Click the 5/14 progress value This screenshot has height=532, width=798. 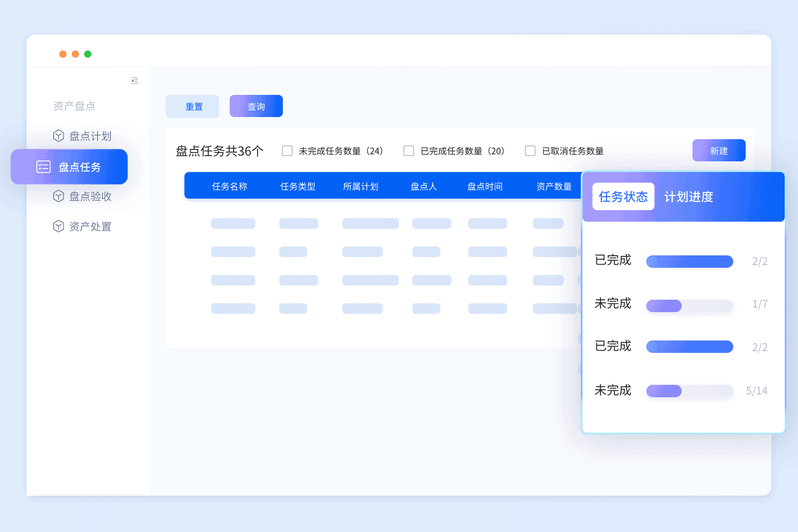[757, 391]
